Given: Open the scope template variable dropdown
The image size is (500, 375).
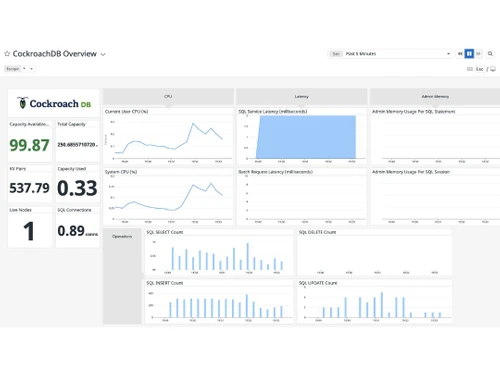Looking at the screenshot, I should (x=20, y=69).
